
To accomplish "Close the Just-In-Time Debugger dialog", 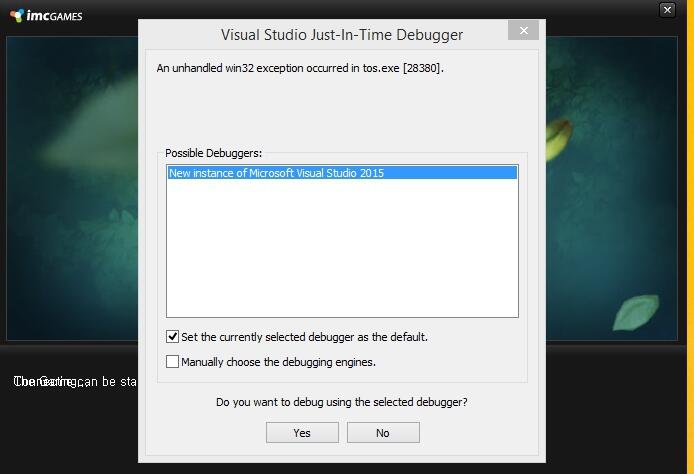I will coord(523,30).
